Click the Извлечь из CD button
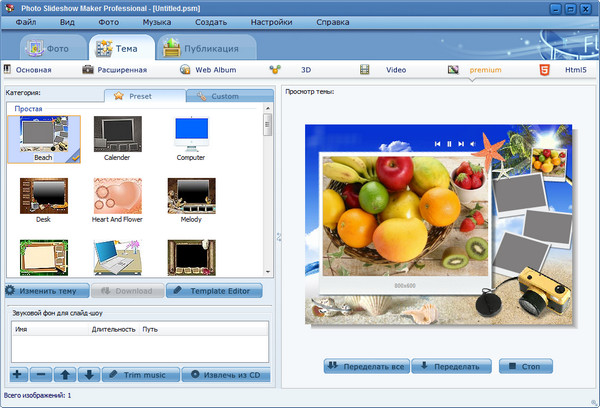 pos(226,374)
